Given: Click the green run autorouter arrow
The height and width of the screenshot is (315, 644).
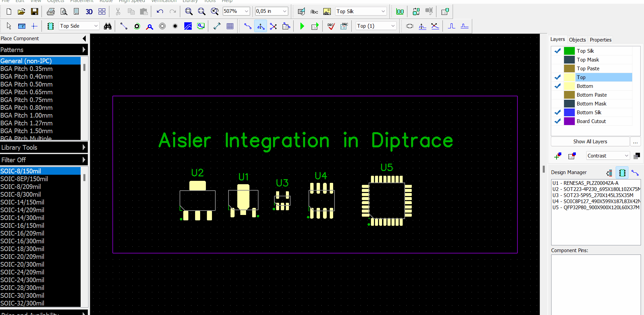Looking at the screenshot, I should (302, 26).
